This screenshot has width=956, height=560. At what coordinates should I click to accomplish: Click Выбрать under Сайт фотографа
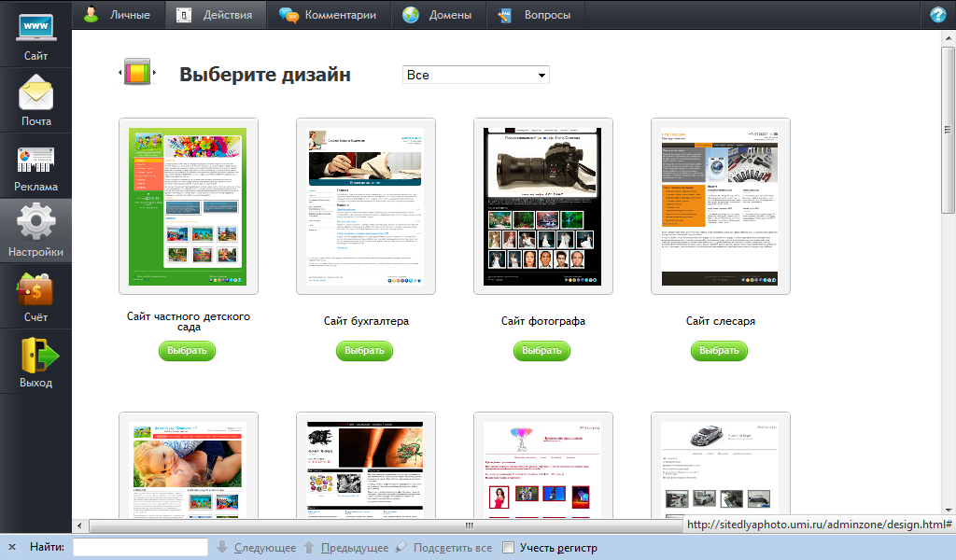coord(542,350)
